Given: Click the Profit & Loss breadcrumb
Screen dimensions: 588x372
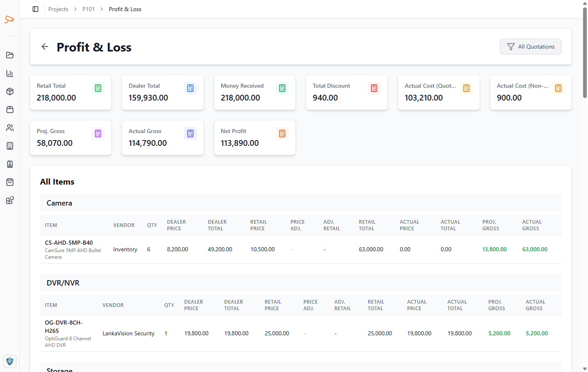Looking at the screenshot, I should click(x=125, y=9).
